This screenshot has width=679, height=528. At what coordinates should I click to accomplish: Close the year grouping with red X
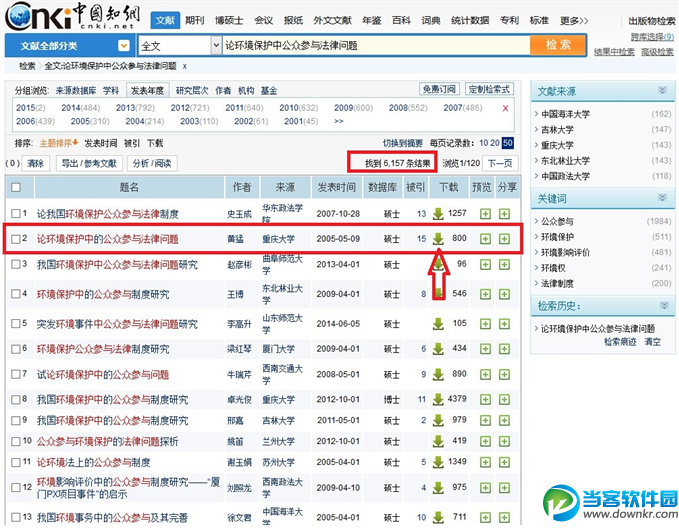point(505,108)
